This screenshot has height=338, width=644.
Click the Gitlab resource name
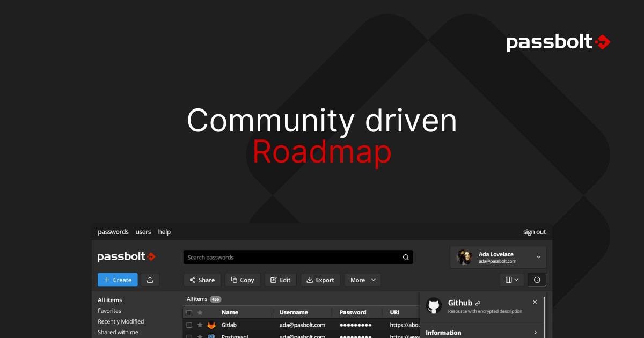coord(229,325)
